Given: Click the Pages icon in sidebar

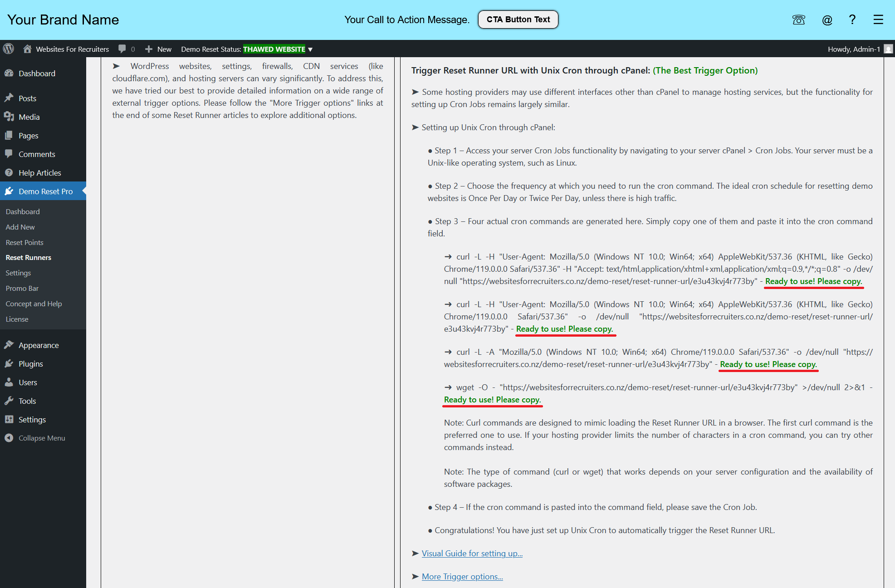Looking at the screenshot, I should 9,135.
